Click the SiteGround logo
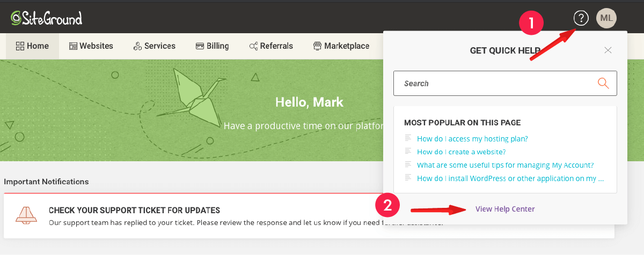This screenshot has height=255, width=644. pos(47,18)
